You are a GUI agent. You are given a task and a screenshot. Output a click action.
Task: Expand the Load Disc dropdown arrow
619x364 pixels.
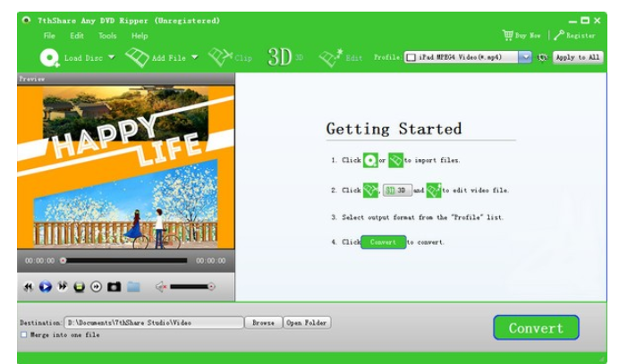[x=112, y=57]
